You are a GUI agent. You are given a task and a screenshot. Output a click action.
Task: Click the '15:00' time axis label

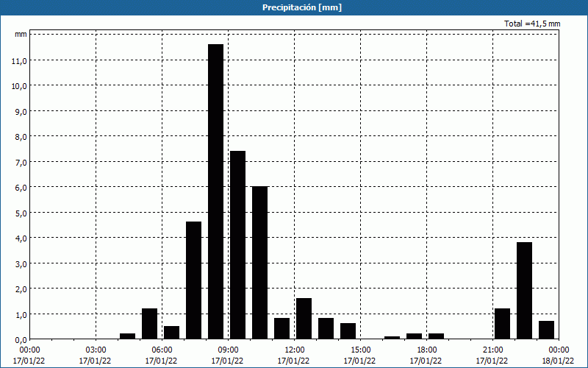360,350
